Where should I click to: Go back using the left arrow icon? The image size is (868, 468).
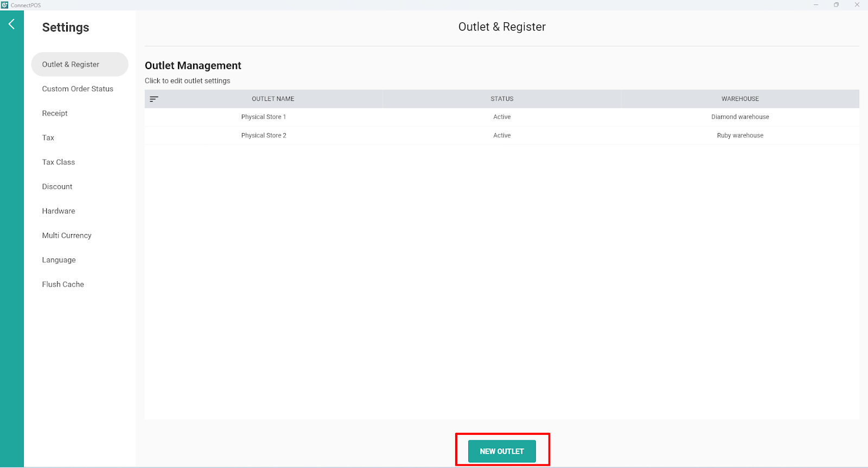11,24
